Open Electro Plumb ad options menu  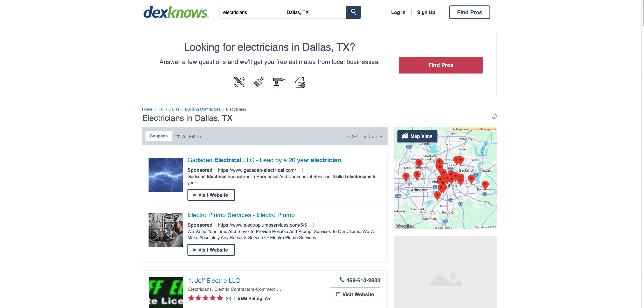313,225
